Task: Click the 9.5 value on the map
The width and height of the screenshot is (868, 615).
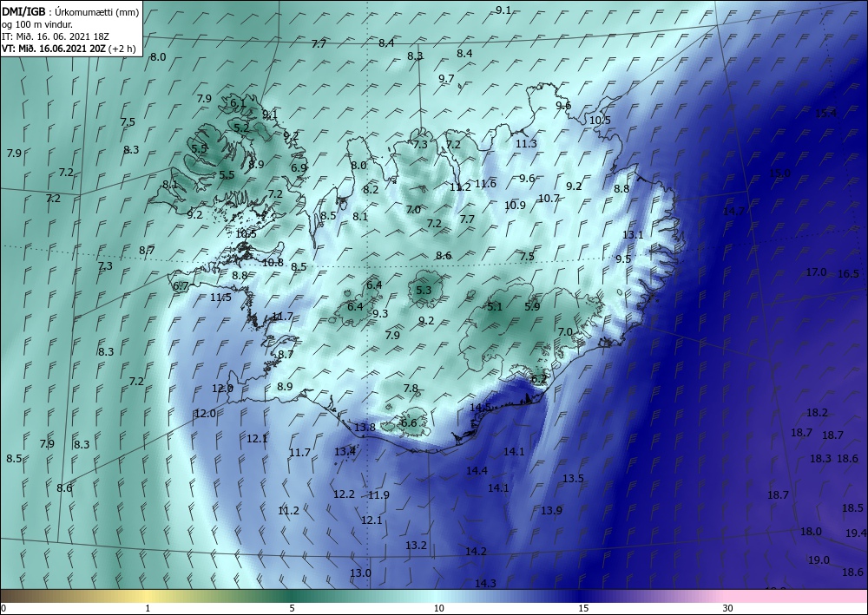Action: tap(622, 258)
